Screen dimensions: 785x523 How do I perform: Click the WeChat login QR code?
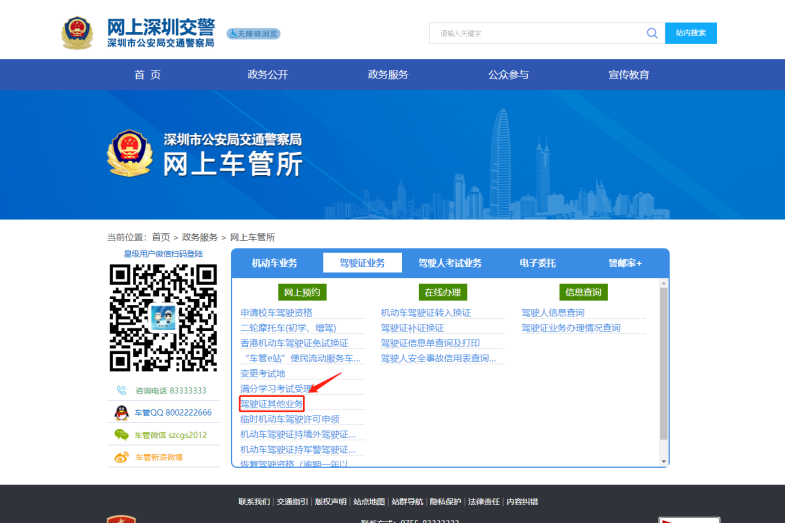163,318
